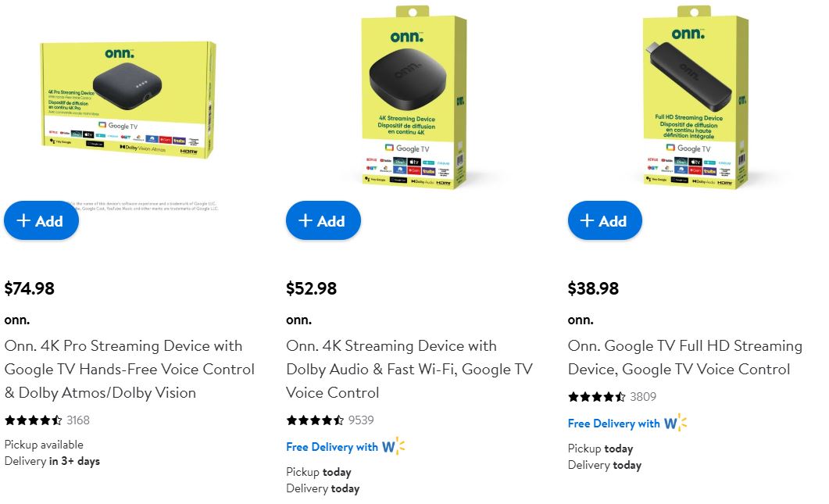The height and width of the screenshot is (504, 829).
Task: Click the 3809 review count number
Action: point(643,397)
